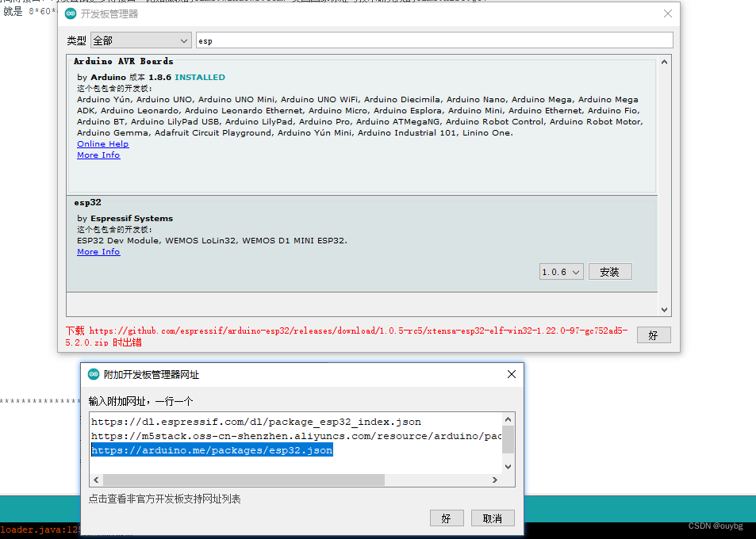Viewport: 756px width, 539px height.
Task: Open Online Help link for Arduino AVR Boards
Action: coord(102,144)
